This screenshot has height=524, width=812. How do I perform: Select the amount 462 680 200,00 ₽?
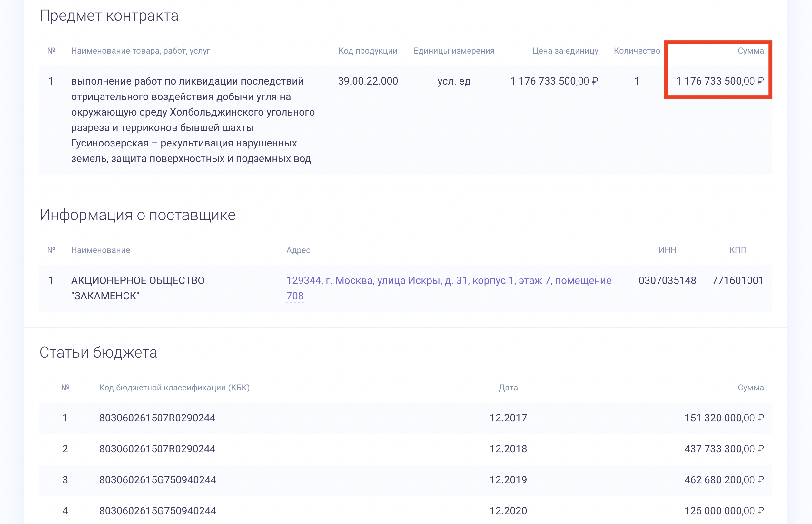click(724, 480)
